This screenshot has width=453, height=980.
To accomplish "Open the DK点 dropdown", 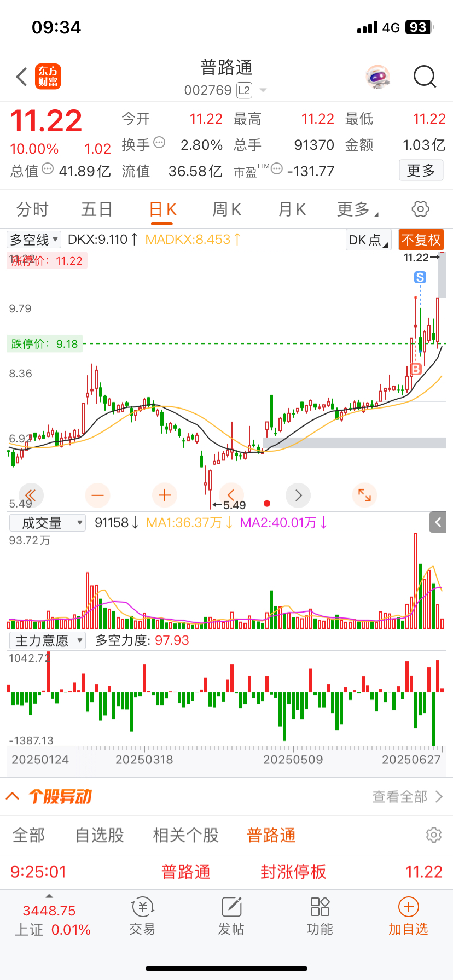I will pos(369,240).
